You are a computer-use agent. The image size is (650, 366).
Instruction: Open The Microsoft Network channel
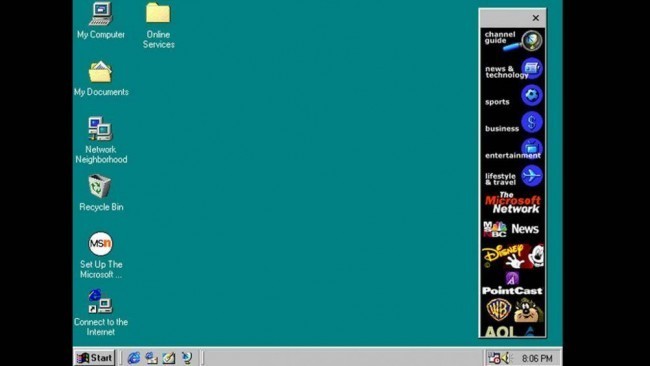[513, 203]
